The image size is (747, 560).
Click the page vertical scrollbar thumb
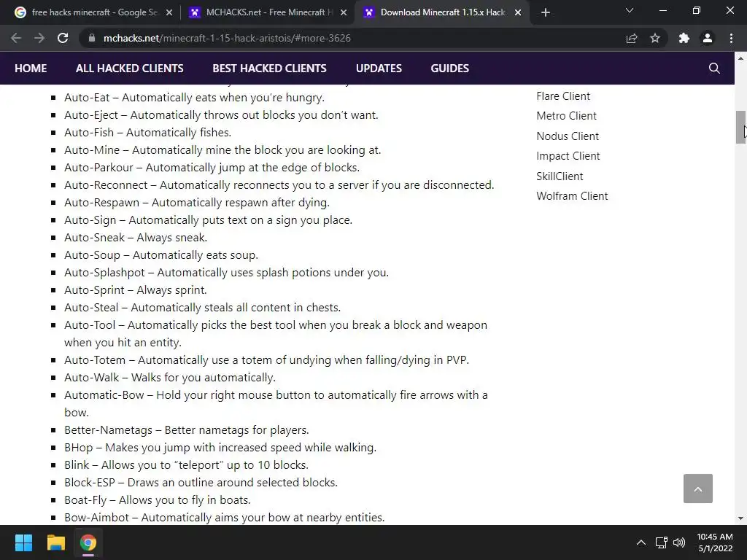(740, 127)
